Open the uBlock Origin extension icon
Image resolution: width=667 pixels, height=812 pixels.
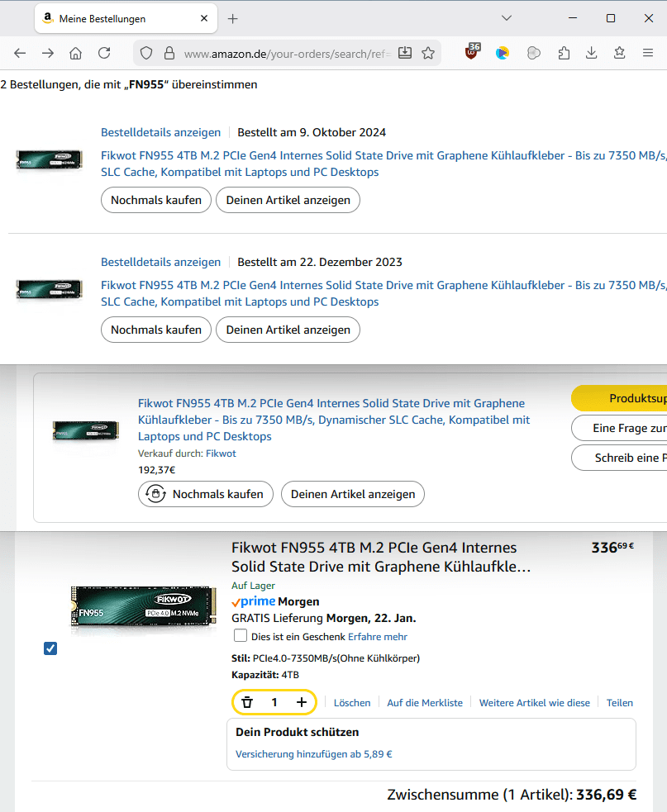[472, 52]
